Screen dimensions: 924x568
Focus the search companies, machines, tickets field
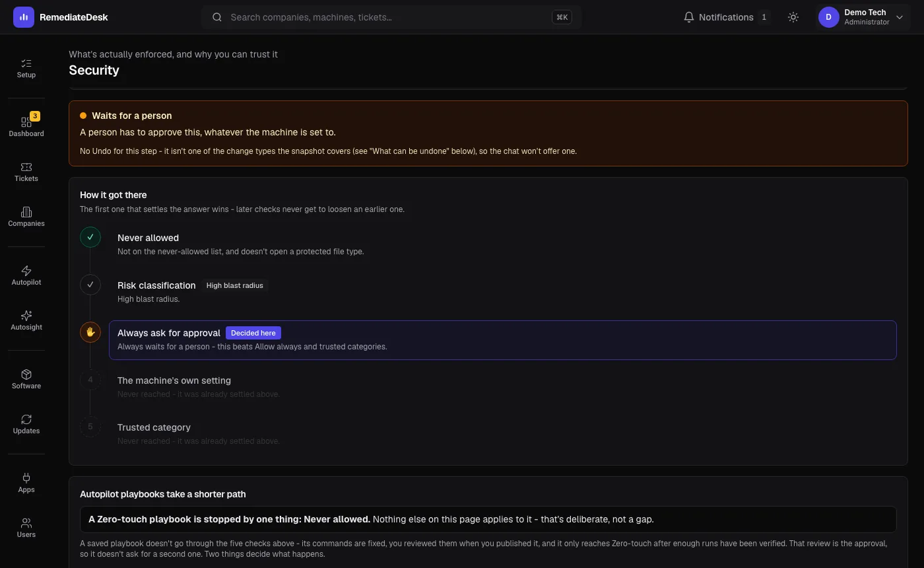[391, 17]
